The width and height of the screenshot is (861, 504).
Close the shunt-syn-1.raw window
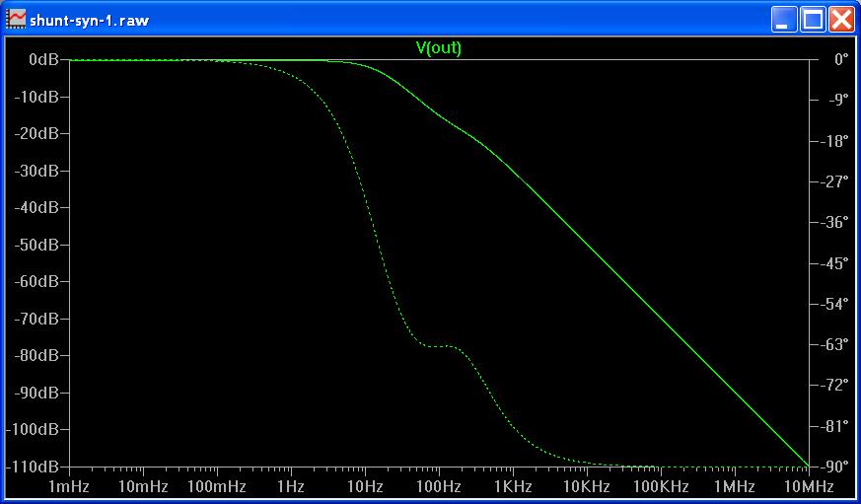(842, 21)
